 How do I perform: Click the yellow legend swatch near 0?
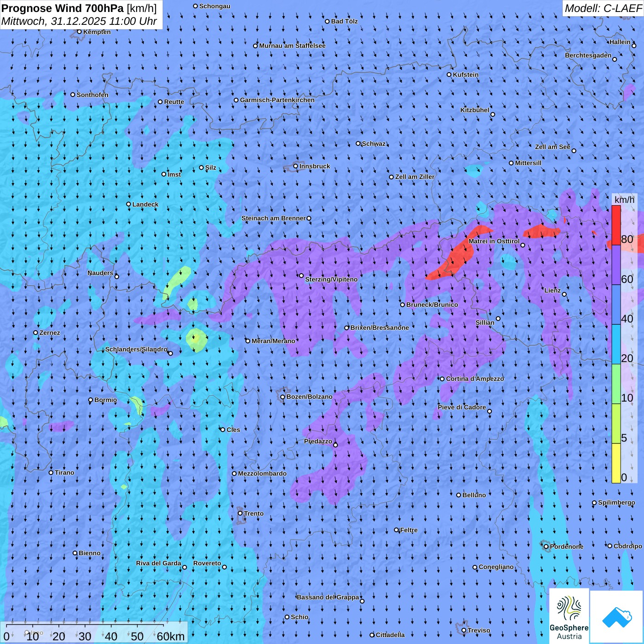tap(616, 463)
